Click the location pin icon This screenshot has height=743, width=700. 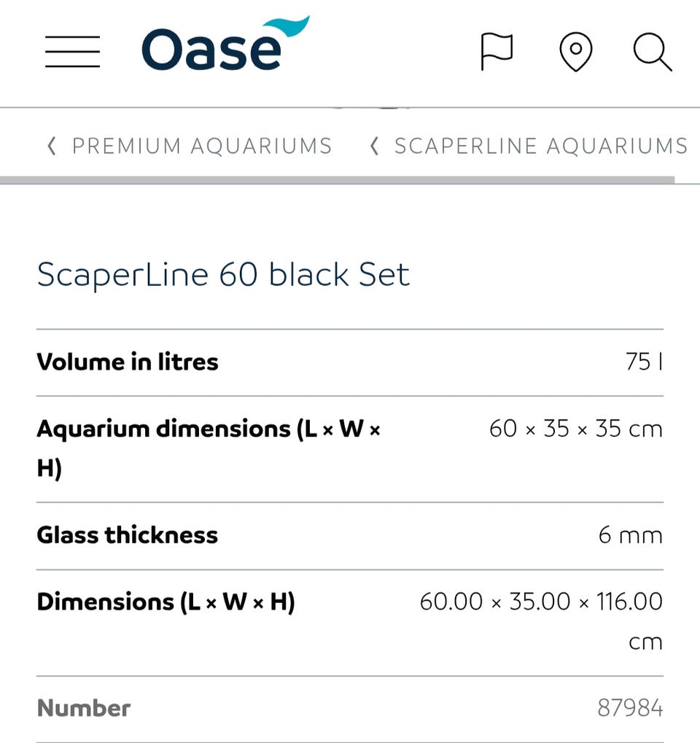pos(575,52)
